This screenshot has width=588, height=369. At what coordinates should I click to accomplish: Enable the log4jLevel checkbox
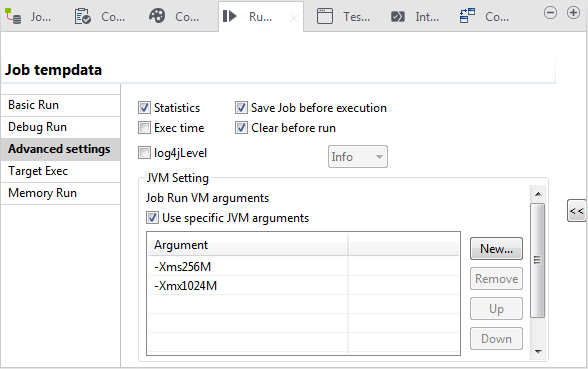tap(144, 153)
